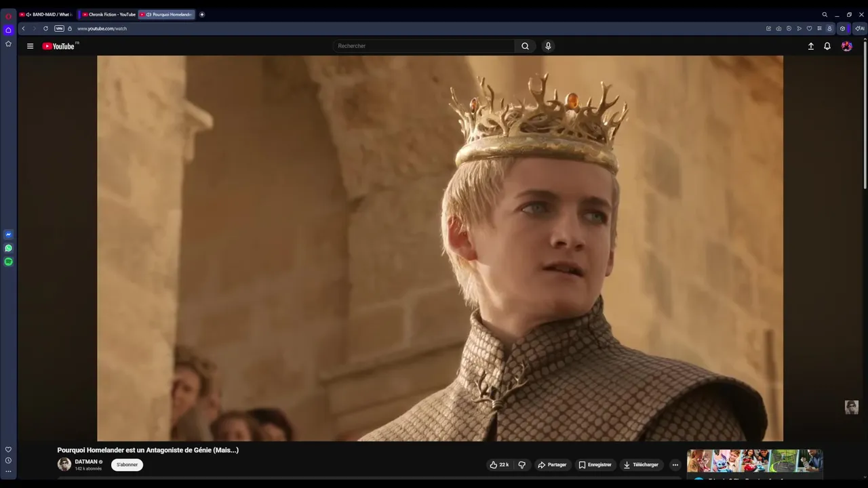Viewport: 868px width, 488px height.
Task: Click the video player frame
Action: tap(440, 248)
